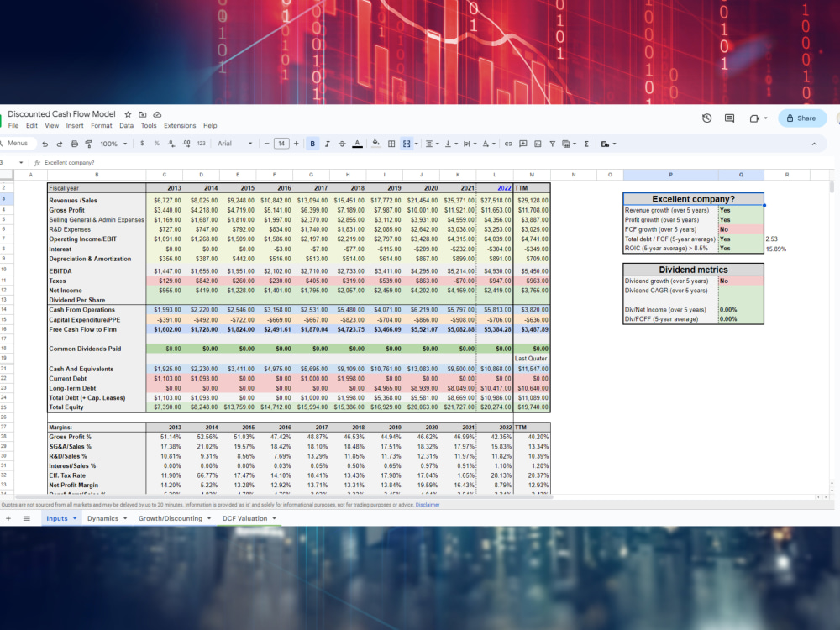Viewport: 840px width, 630px height.
Task: Switch to the Dynamics sheet tab
Action: (x=107, y=518)
